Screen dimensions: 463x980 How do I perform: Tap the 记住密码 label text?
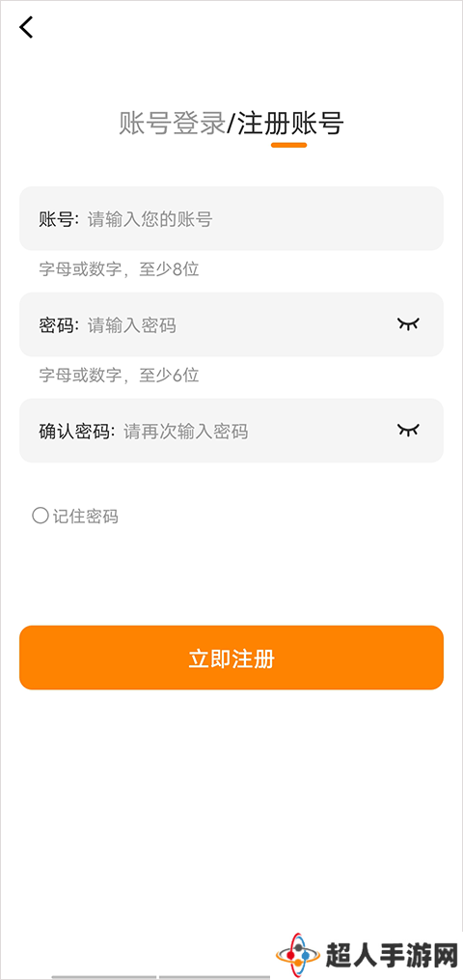coord(86,517)
